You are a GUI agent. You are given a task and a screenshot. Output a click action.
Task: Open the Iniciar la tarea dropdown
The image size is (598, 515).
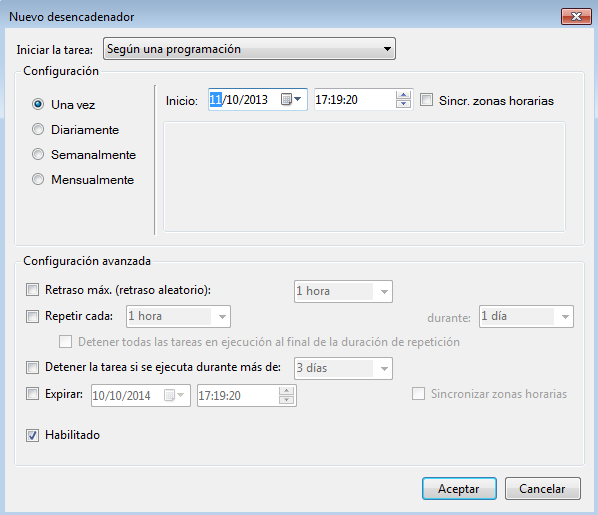pos(249,48)
